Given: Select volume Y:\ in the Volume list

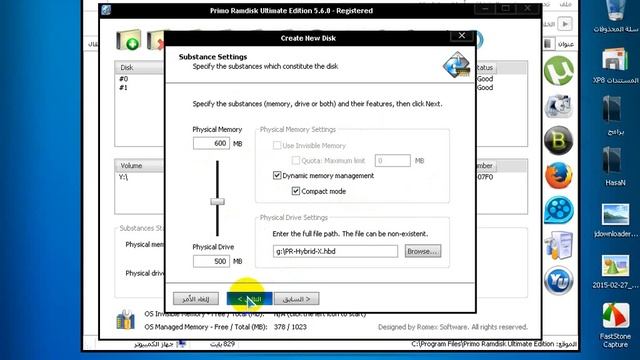Looking at the screenshot, I should (123, 177).
